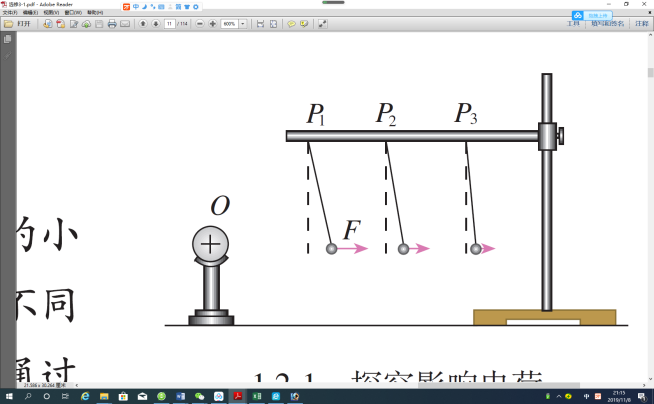Click the highlight text tool icon
This screenshot has width=654, height=404.
(x=304, y=24)
